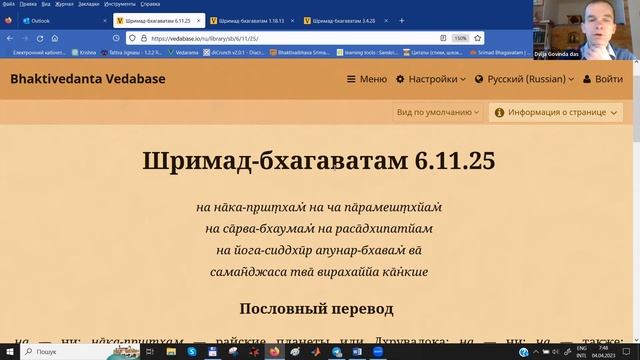The width and height of the screenshot is (640, 360).
Task: Click the Bhaktivedanta Vedabase site title
Action: coord(88,79)
